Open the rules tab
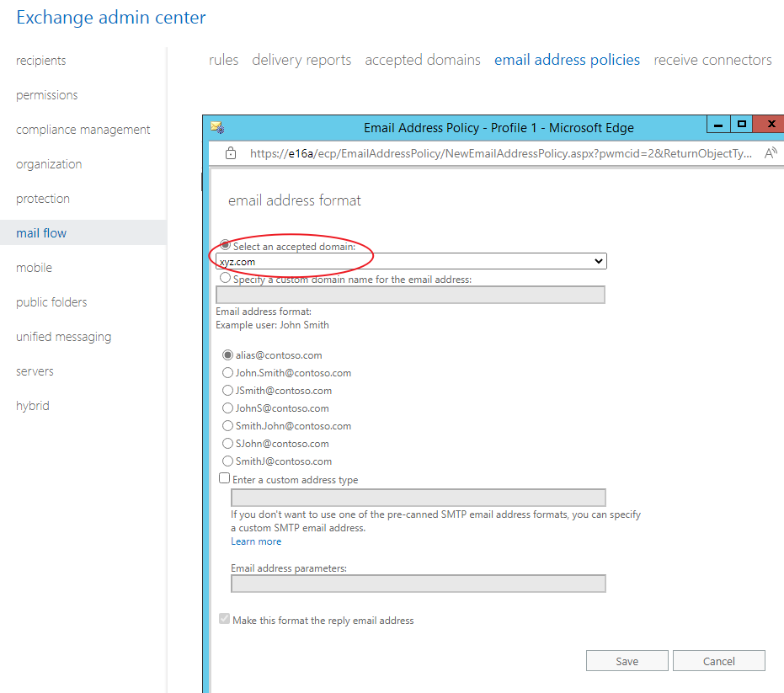Viewport: 784px width, 693px height. [x=223, y=60]
